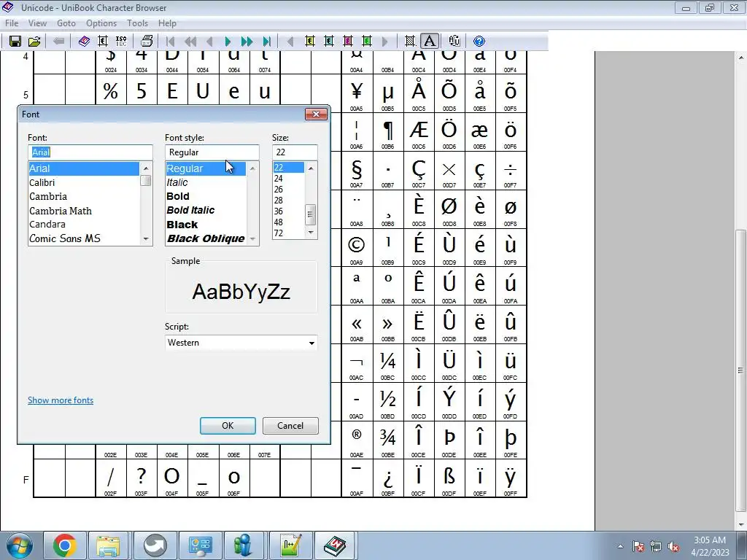
Task: Select size 36 in the Size list
Action: point(289,211)
